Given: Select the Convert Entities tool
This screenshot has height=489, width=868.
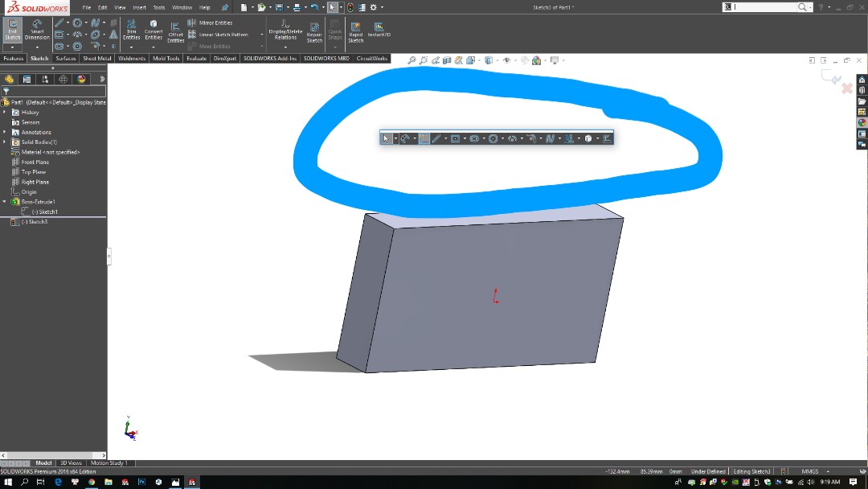Looking at the screenshot, I should [x=153, y=31].
